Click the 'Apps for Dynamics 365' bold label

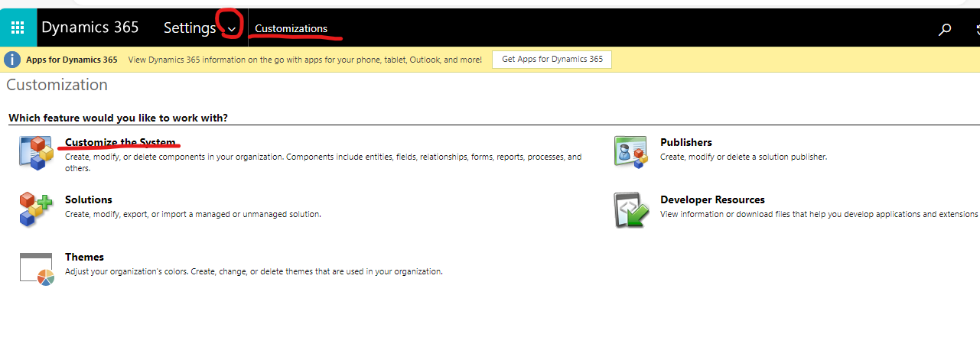tap(72, 60)
